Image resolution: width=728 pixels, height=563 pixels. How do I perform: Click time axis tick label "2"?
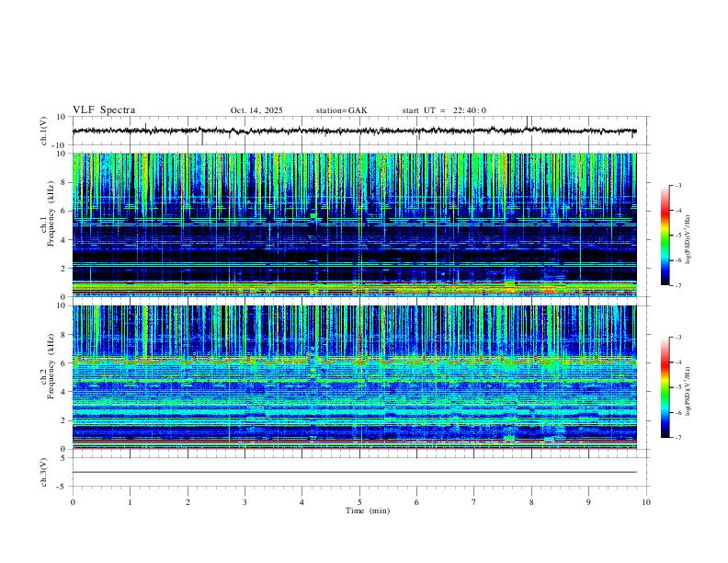tap(188, 502)
